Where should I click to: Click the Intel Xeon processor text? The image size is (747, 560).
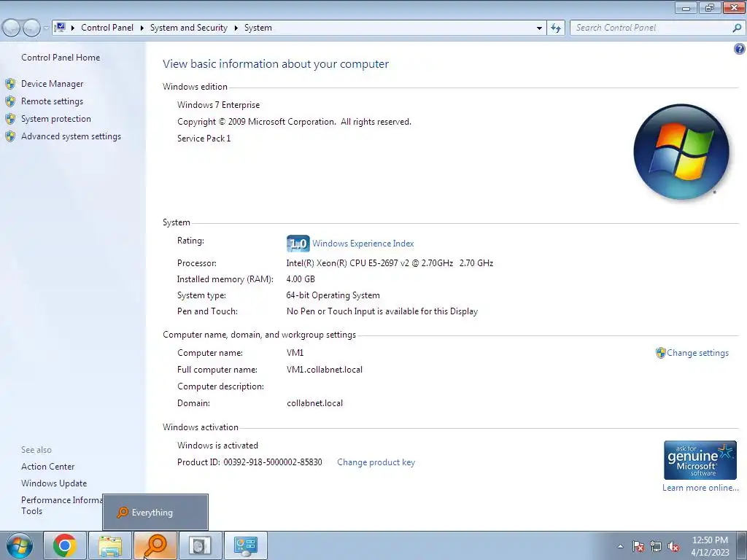[390, 262]
